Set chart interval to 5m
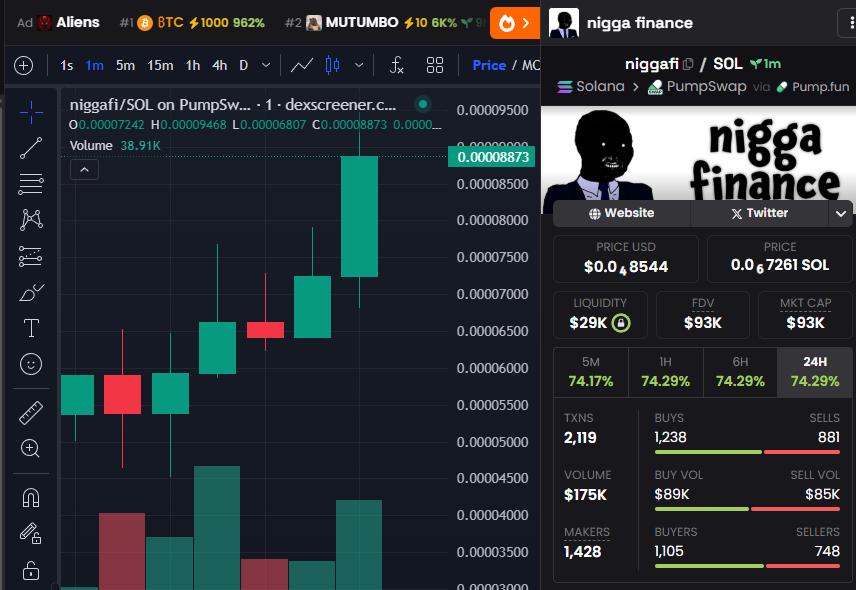This screenshot has width=856, height=590. [125, 65]
